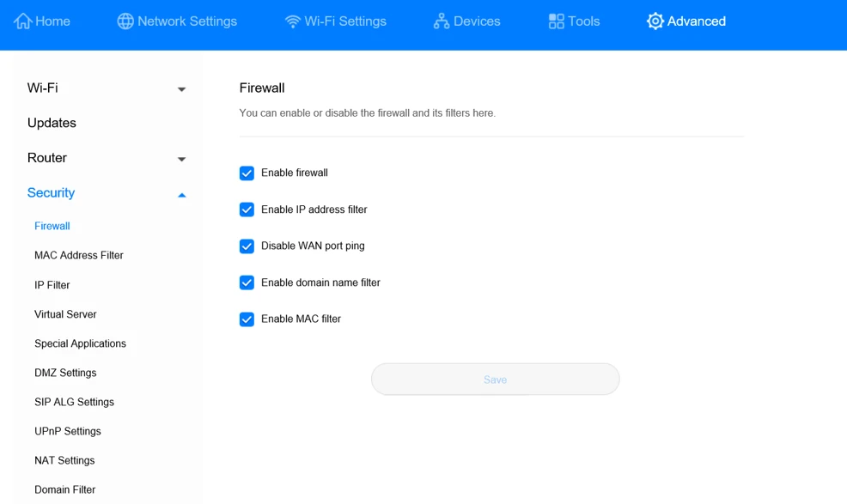Viewport: 847px width, 504px height.
Task: Uncheck Enable domain name filter
Action: pos(247,282)
